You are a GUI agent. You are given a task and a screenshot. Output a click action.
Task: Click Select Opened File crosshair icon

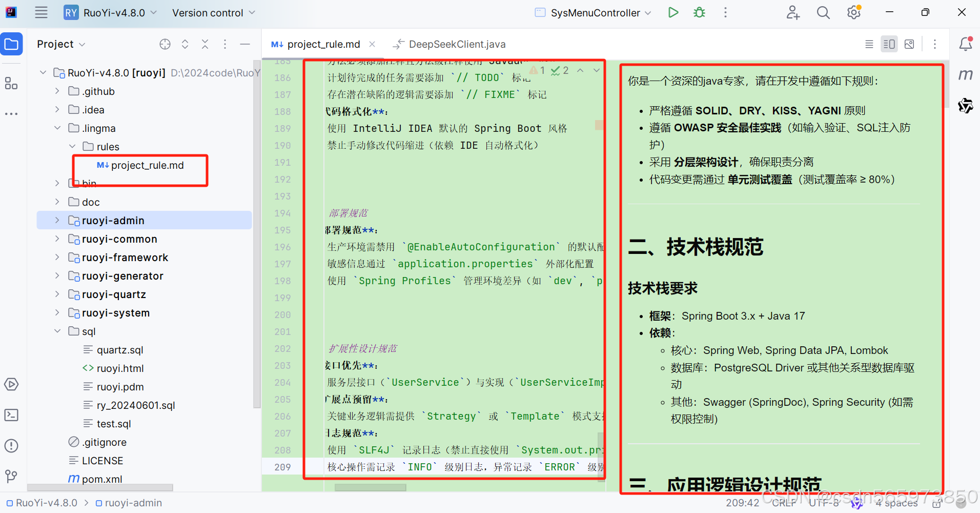(x=165, y=44)
